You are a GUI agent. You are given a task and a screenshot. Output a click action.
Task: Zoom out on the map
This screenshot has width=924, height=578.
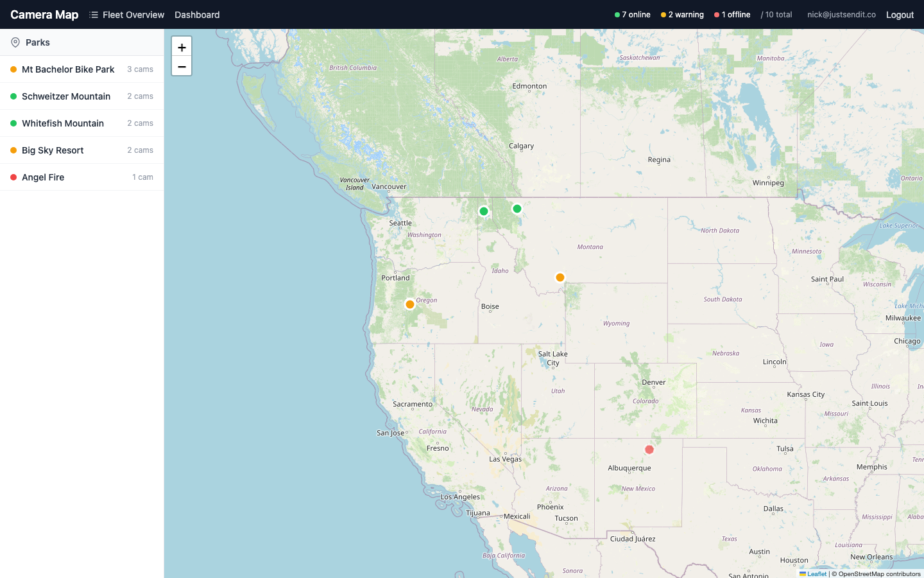(x=182, y=66)
